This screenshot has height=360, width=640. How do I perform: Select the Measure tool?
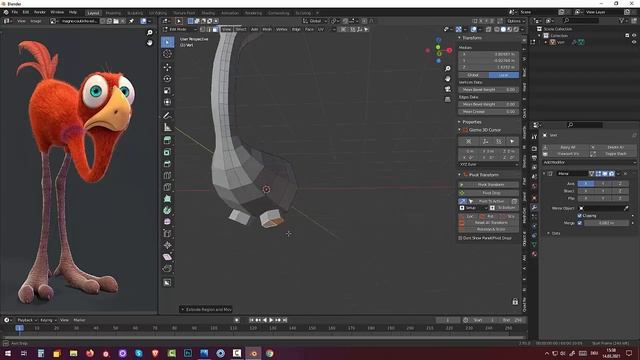pos(167,127)
